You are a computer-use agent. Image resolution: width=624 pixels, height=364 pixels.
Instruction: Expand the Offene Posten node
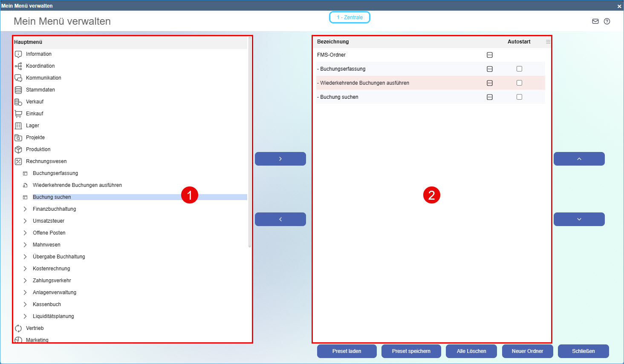point(25,233)
